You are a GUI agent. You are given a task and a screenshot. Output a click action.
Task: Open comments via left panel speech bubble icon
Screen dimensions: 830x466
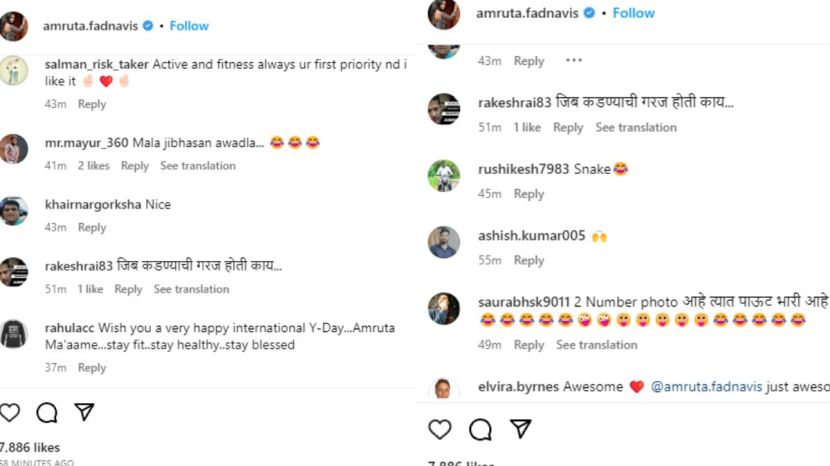pos(46,412)
